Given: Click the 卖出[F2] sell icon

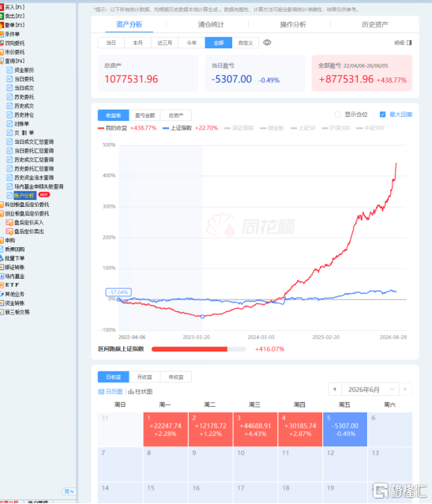Looking at the screenshot, I should click(2, 16).
